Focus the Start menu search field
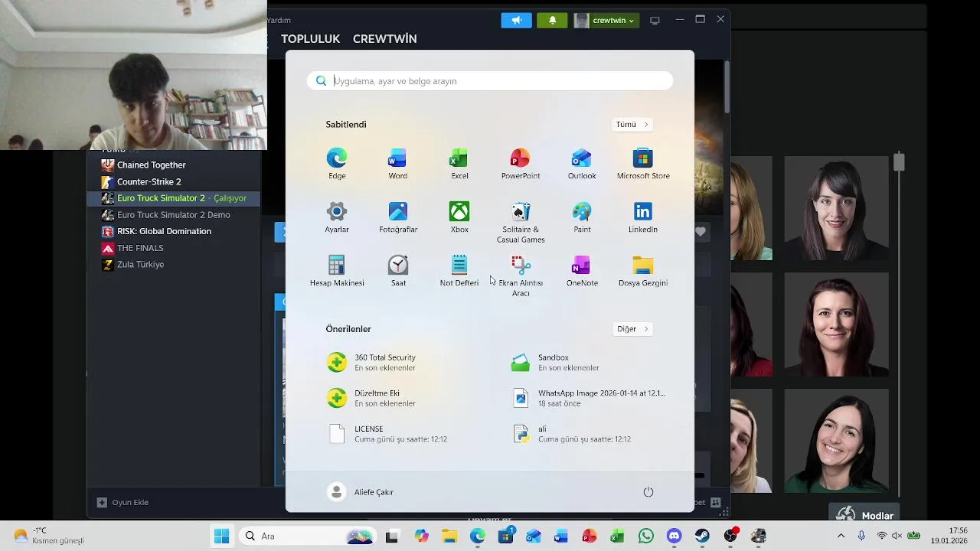The image size is (980, 551). coord(490,81)
